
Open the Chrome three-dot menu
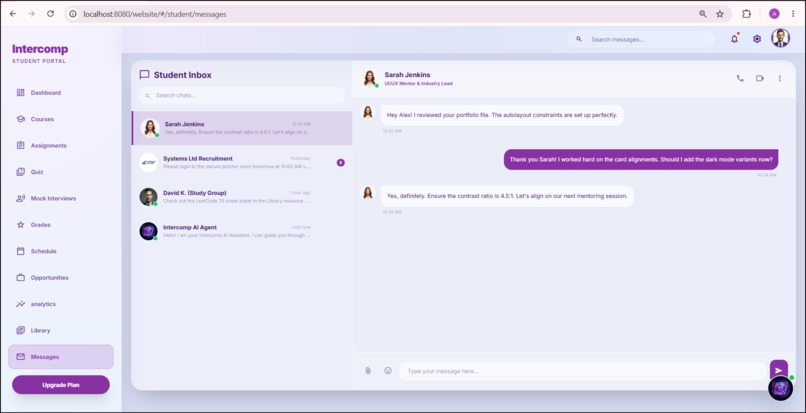click(x=793, y=14)
